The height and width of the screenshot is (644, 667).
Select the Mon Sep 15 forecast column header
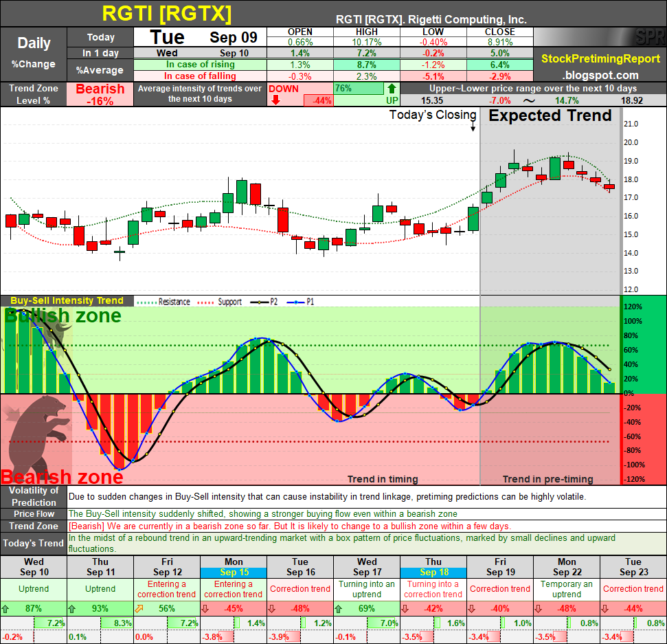point(234,567)
